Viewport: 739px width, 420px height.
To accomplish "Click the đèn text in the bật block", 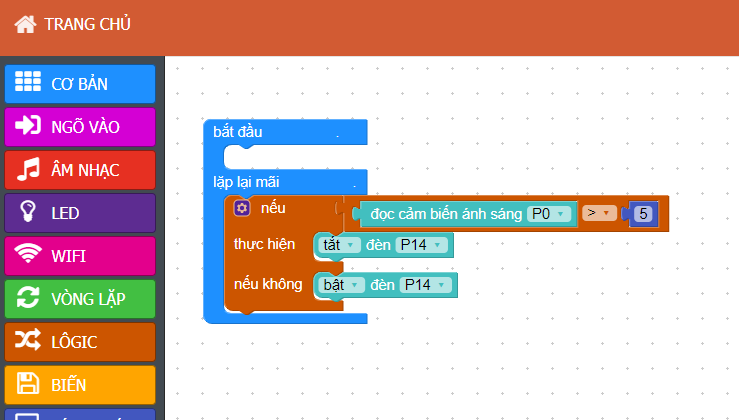I will [383, 285].
